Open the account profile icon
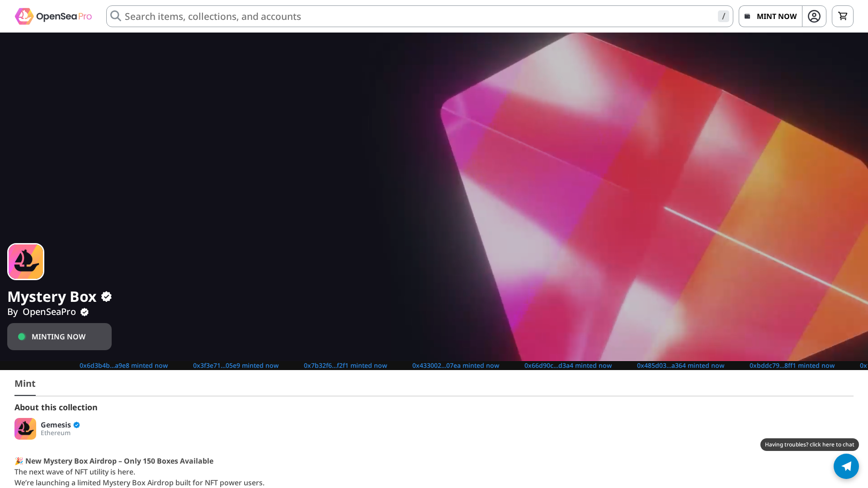868x488 pixels. coord(814,16)
